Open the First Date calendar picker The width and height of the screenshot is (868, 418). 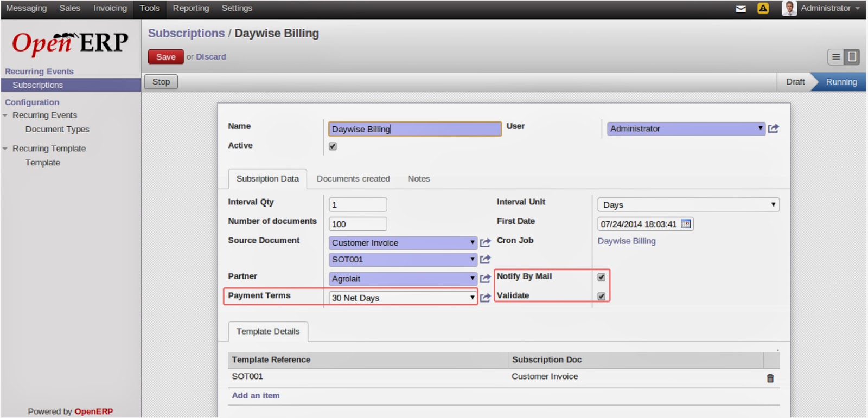(x=686, y=224)
